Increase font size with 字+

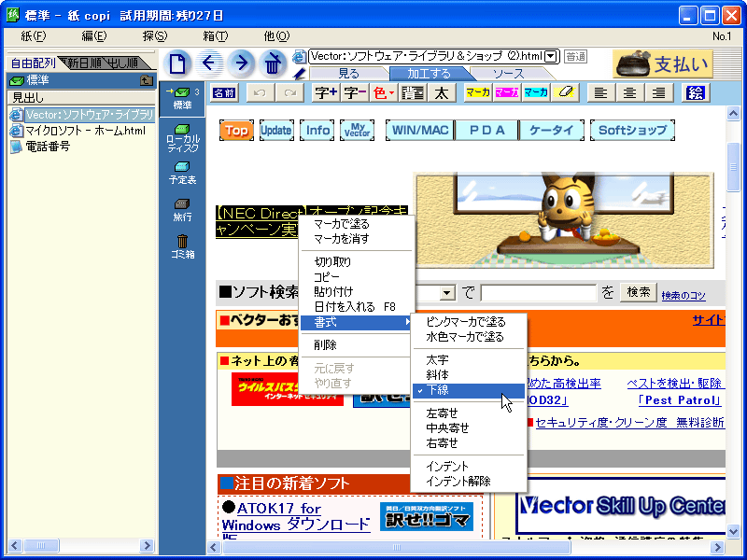[326, 92]
